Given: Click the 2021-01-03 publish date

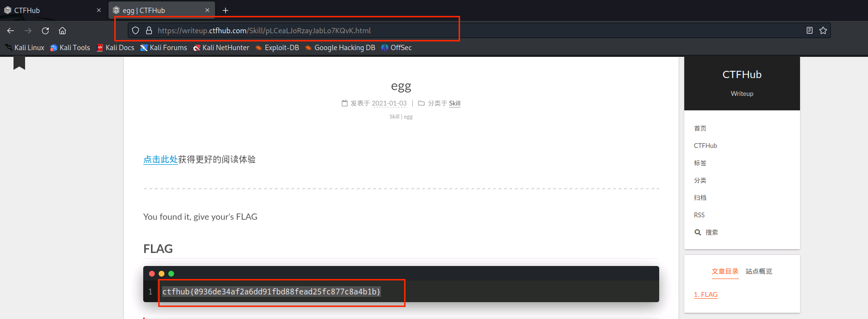Looking at the screenshot, I should pyautogui.click(x=389, y=103).
